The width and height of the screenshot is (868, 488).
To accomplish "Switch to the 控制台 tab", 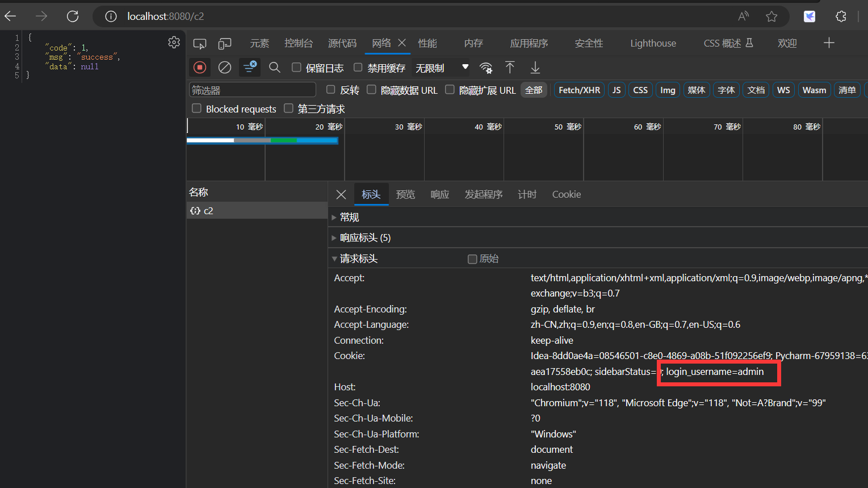I will pyautogui.click(x=299, y=43).
